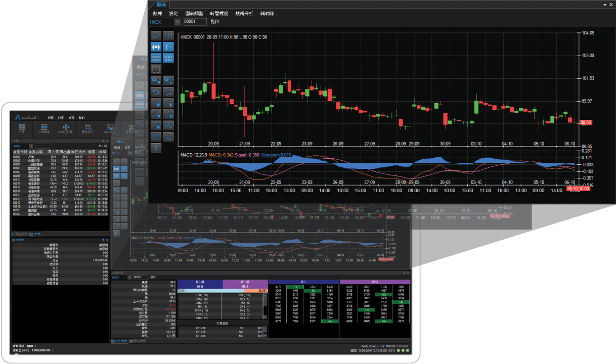Select the row for code 02202 in market list
616x364 pixels.
pos(60,214)
